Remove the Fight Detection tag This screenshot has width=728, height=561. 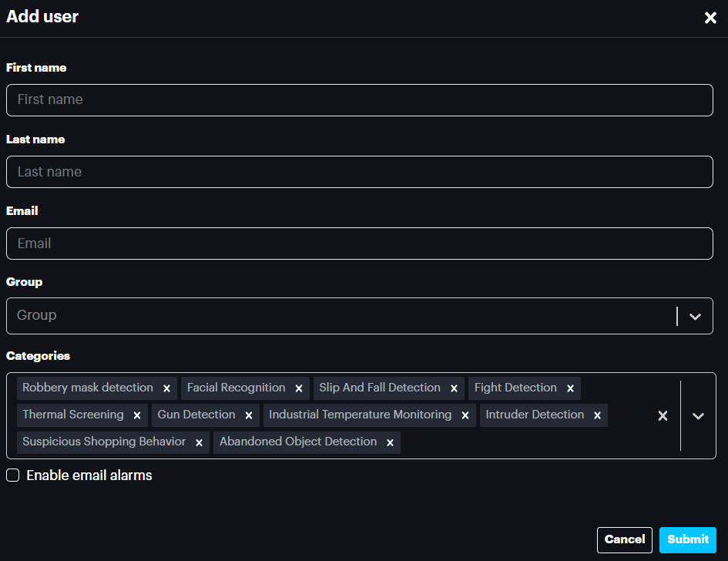coord(570,388)
